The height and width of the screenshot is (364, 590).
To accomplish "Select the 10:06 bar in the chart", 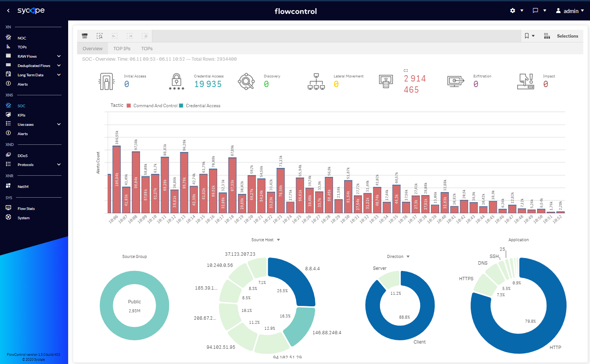I will coord(117,179).
